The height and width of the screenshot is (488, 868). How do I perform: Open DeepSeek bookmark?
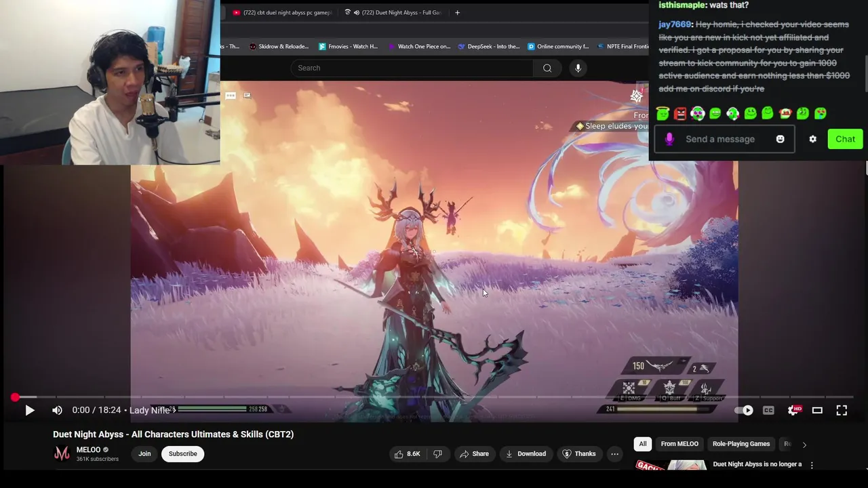click(489, 46)
